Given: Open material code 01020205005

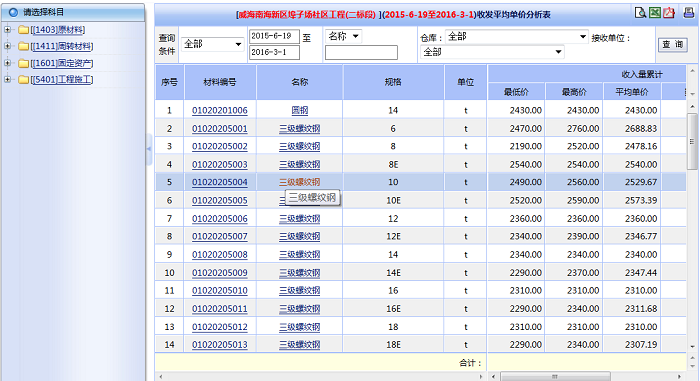Looking at the screenshot, I should tap(220, 201).
